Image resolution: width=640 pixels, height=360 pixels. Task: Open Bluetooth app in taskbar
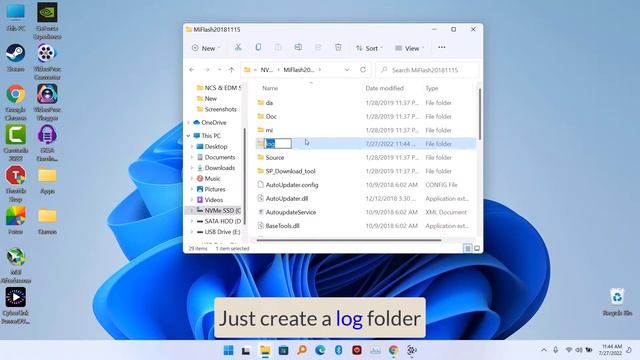point(338,350)
